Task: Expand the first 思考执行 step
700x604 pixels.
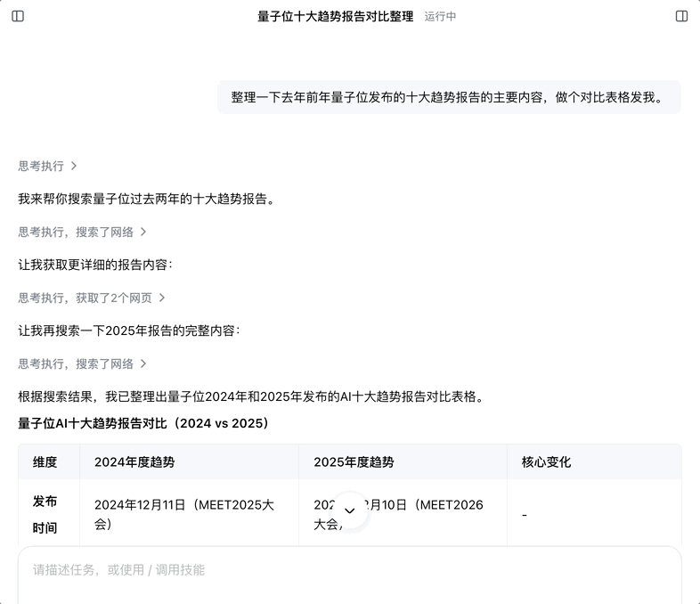Action: tap(48, 166)
